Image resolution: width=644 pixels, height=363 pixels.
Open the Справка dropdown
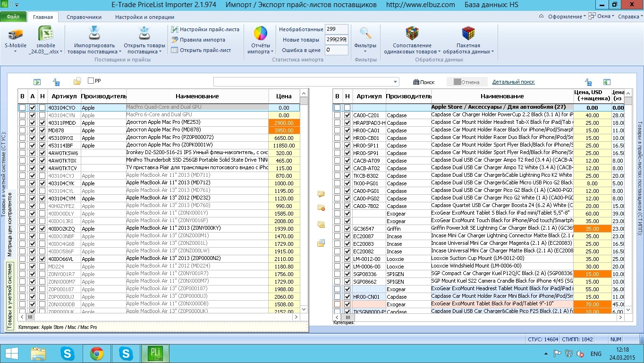[630, 17]
